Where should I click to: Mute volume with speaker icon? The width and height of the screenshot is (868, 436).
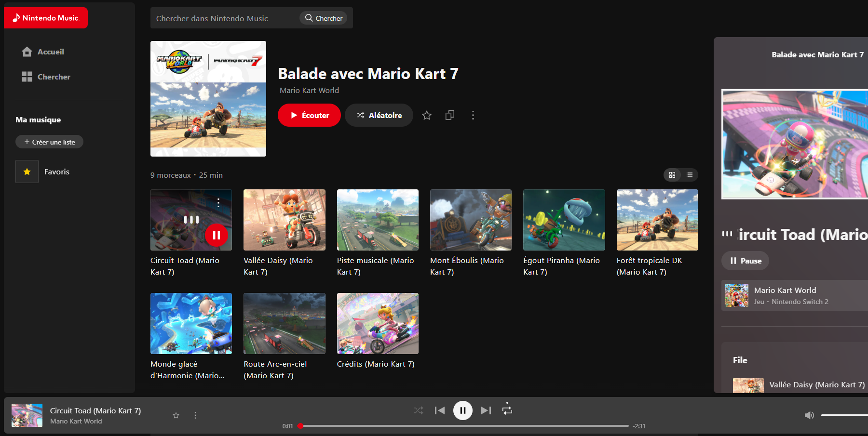809,415
